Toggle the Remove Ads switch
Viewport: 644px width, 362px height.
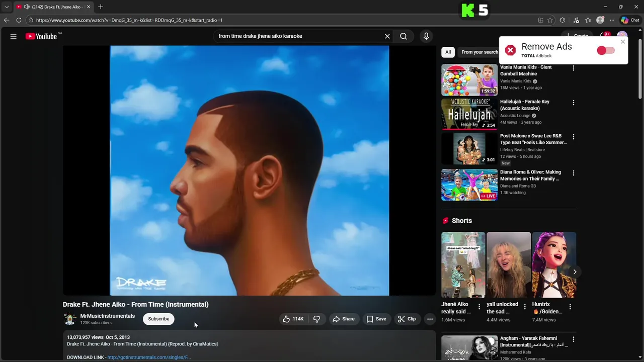coord(606,50)
